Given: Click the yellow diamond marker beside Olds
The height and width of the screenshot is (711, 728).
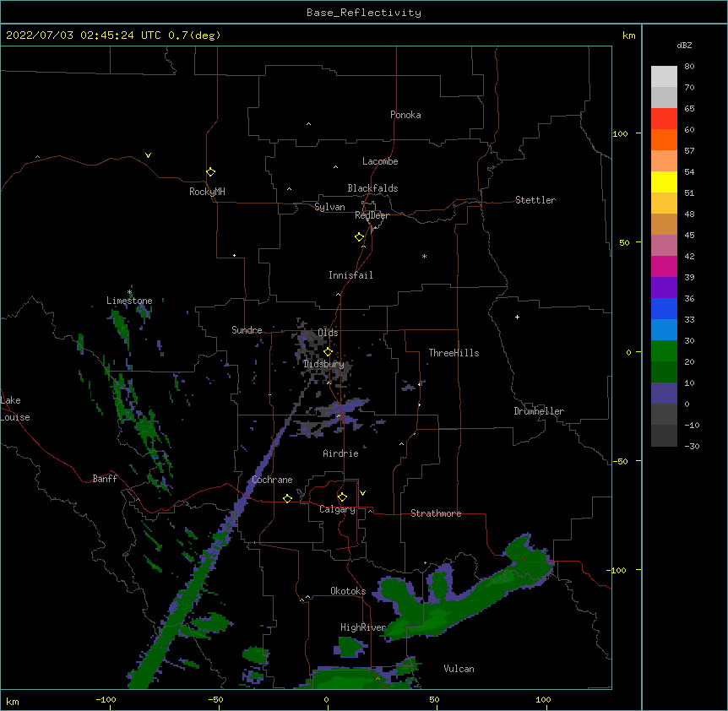Looking at the screenshot, I should (328, 352).
